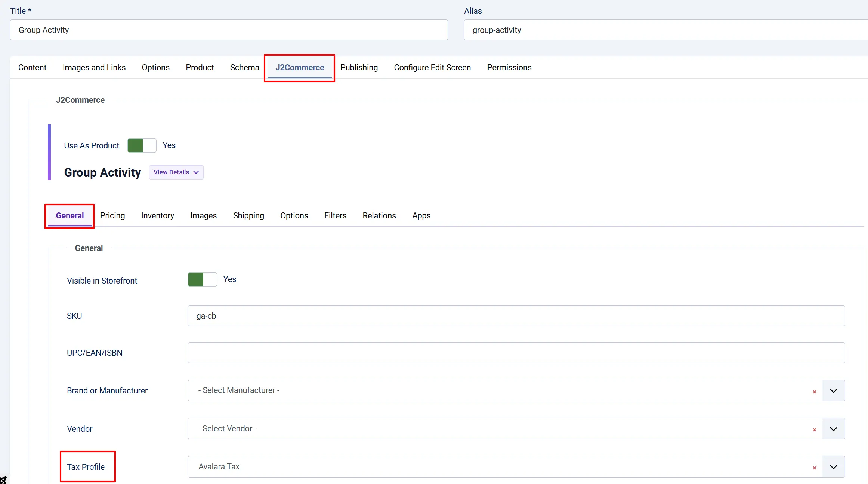
Task: Click the UPC/EAN/ISBN label
Action: click(95, 353)
